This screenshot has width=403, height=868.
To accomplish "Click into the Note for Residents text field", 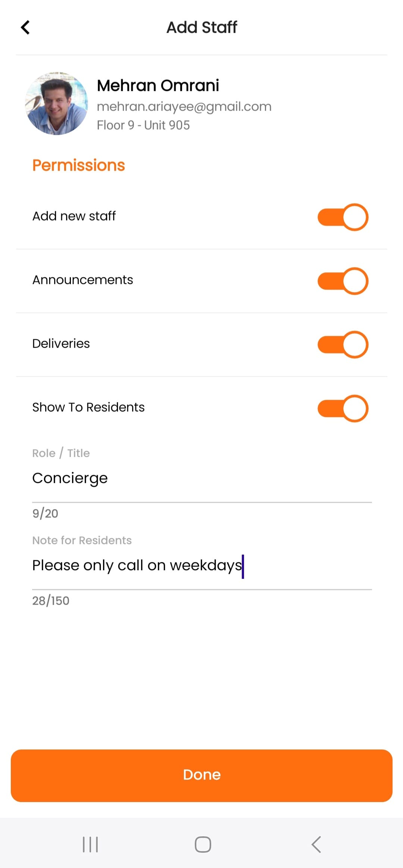I will click(201, 565).
